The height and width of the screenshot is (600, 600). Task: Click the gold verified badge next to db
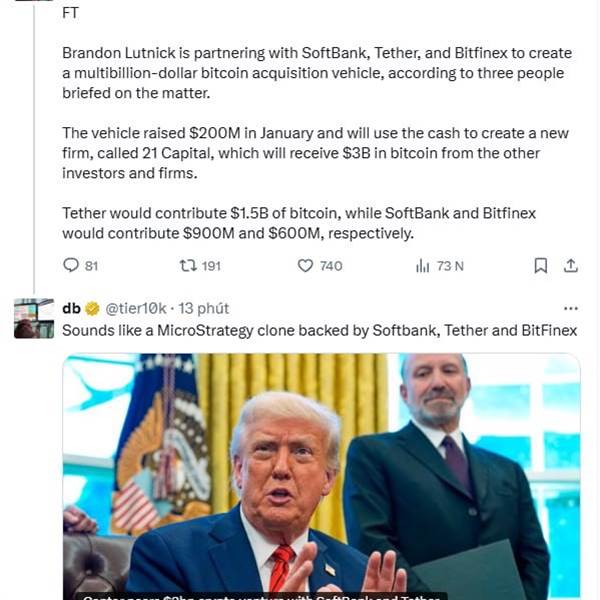(x=92, y=308)
